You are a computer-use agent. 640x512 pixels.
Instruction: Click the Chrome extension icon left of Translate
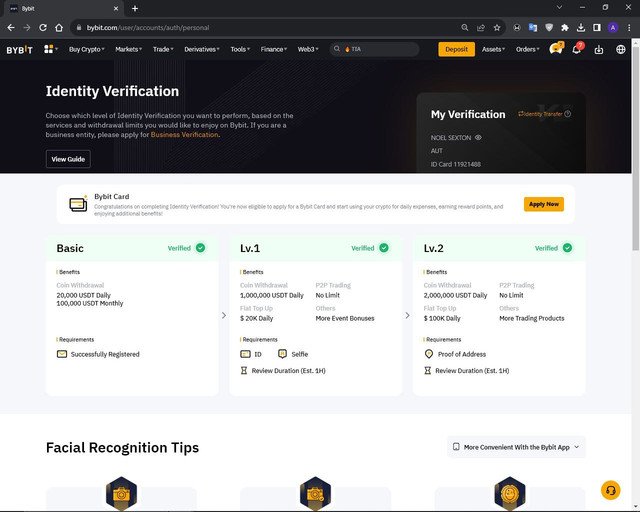(517, 27)
